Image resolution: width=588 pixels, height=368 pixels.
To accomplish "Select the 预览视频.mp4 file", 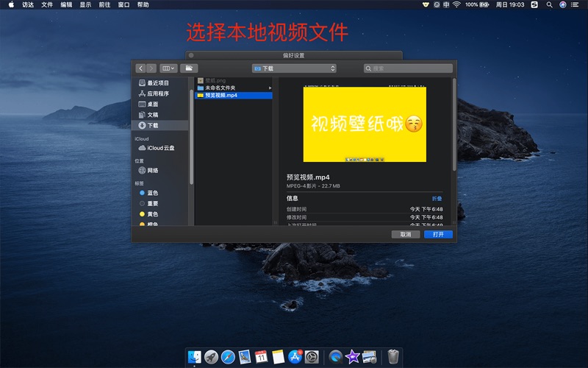I will point(233,96).
